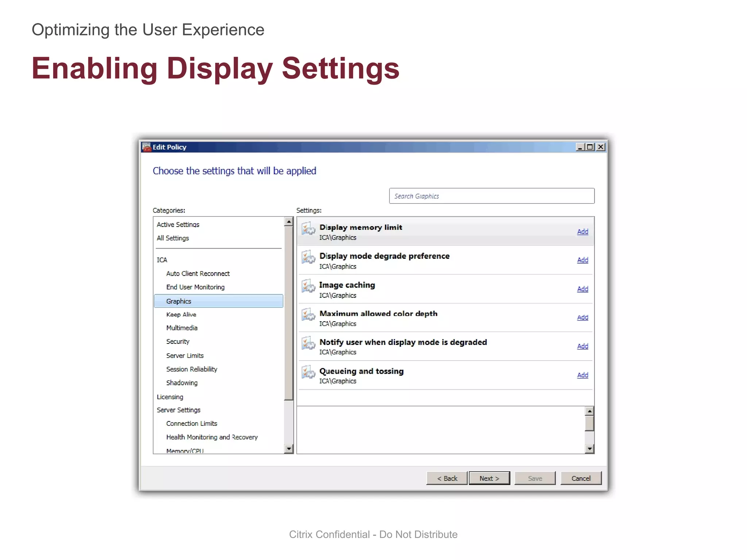Add the Image caching setting
The width and height of the screenshot is (747, 560).
(x=582, y=289)
